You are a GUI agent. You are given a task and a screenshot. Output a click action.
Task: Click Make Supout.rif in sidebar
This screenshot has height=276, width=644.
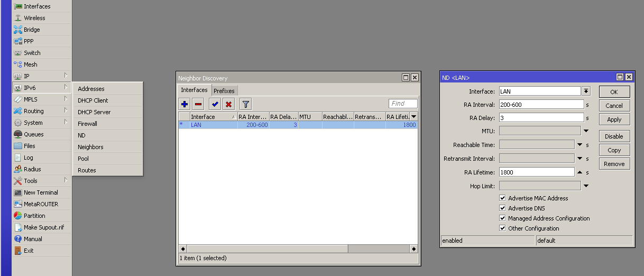[41, 227]
